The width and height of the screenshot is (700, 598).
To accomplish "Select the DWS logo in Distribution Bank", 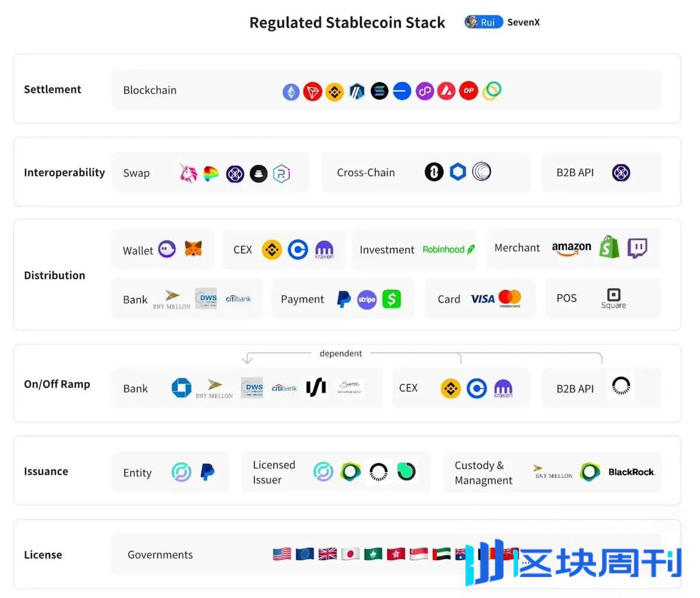I will (x=206, y=298).
